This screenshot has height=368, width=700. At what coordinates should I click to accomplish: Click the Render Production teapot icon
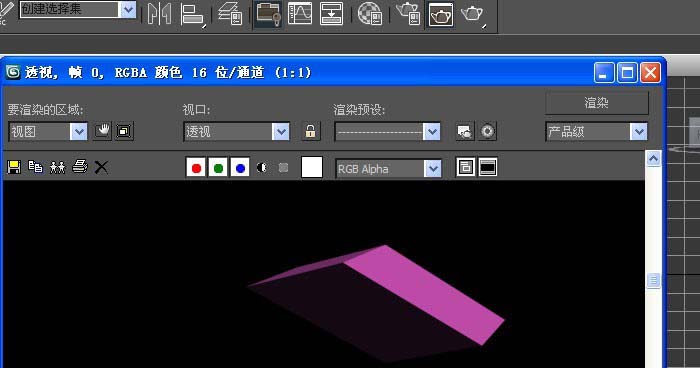point(472,14)
